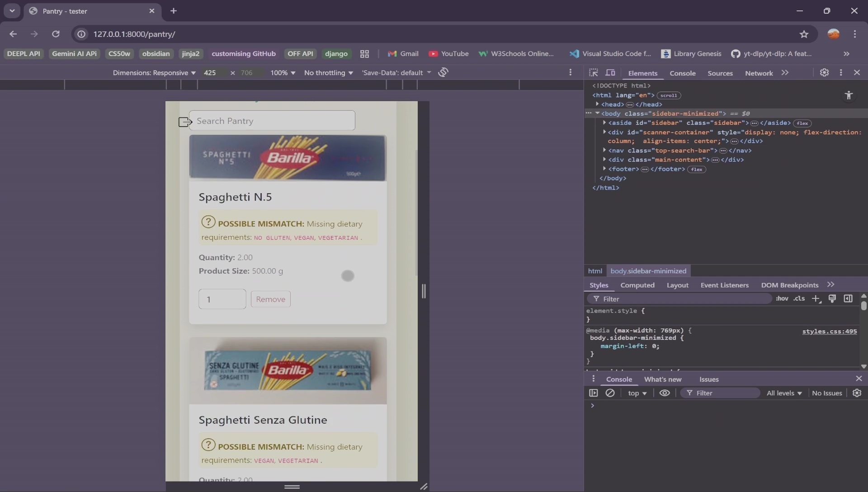Click the Search Pantry input field
The width and height of the screenshot is (868, 492).
pos(271,120)
